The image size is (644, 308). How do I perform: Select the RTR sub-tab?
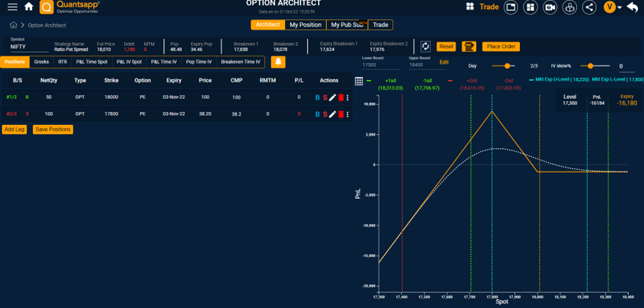pyautogui.click(x=62, y=62)
